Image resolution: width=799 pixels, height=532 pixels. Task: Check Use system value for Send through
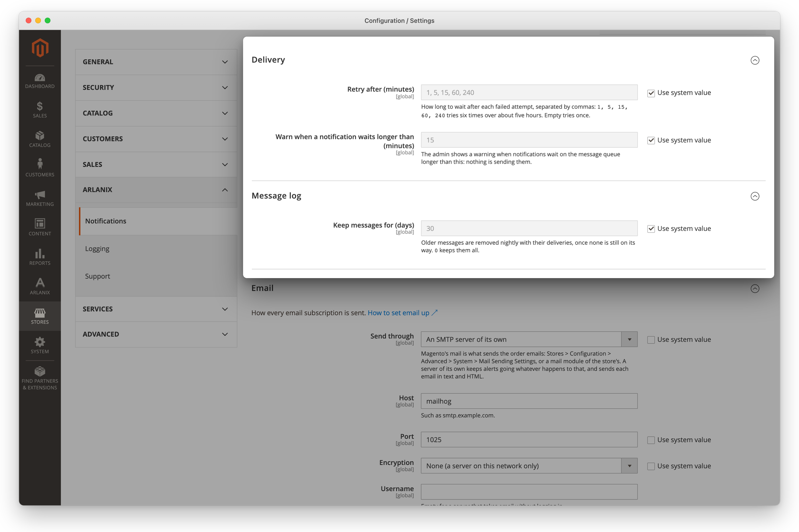[651, 340]
